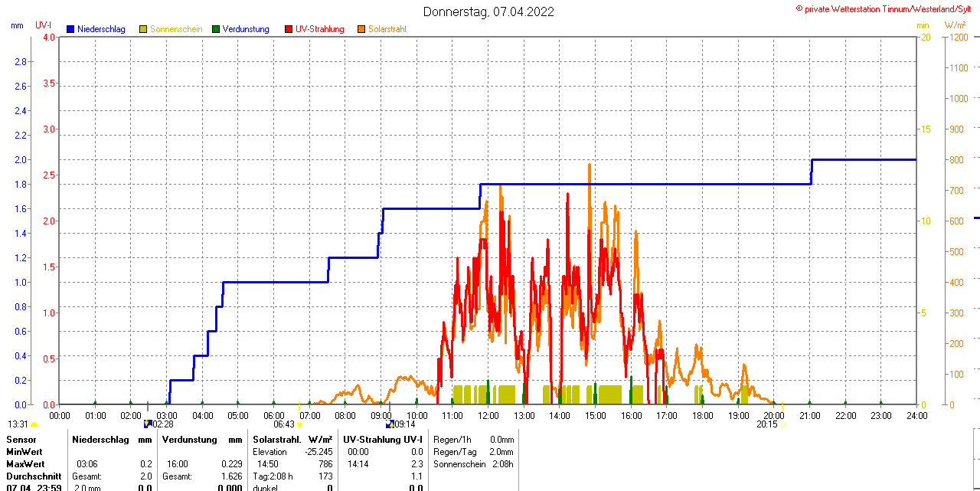Click the green Verdunstung legend swatch
The image size is (980, 491).
216,29
